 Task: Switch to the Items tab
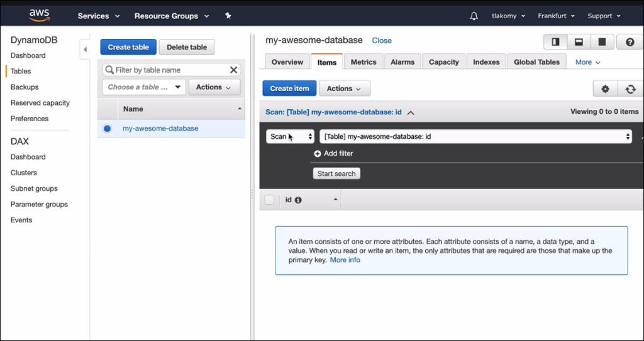click(327, 62)
